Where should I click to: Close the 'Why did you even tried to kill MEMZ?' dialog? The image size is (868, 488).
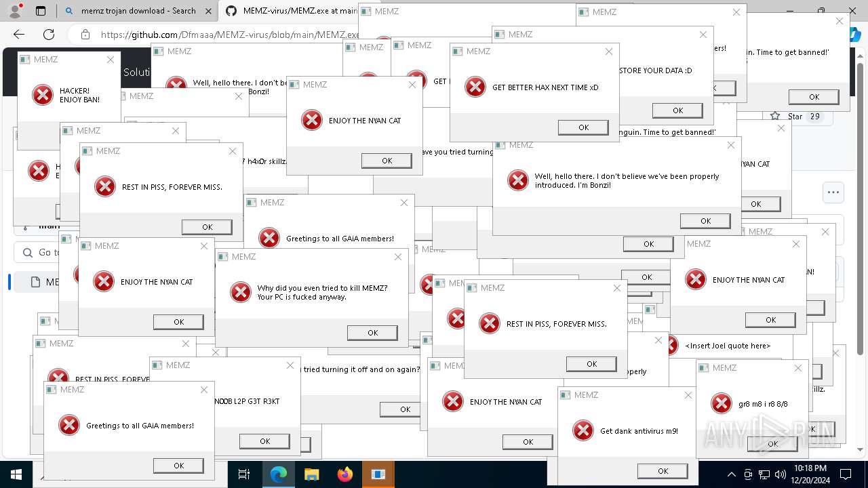[x=398, y=257]
